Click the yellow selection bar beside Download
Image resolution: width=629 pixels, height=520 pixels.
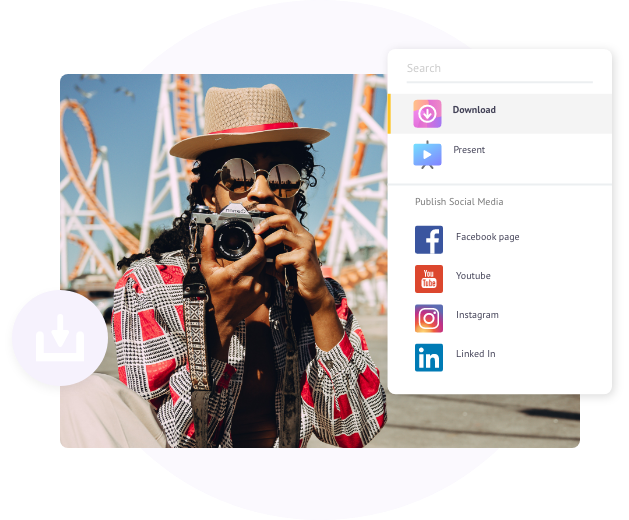coord(389,113)
